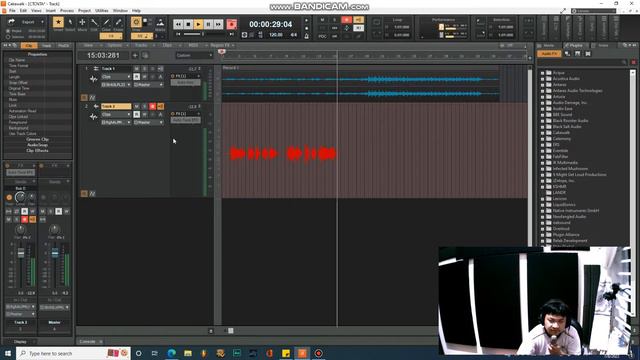Open the Utilities menu
Viewport: 640px width, 360px height.
(x=102, y=11)
